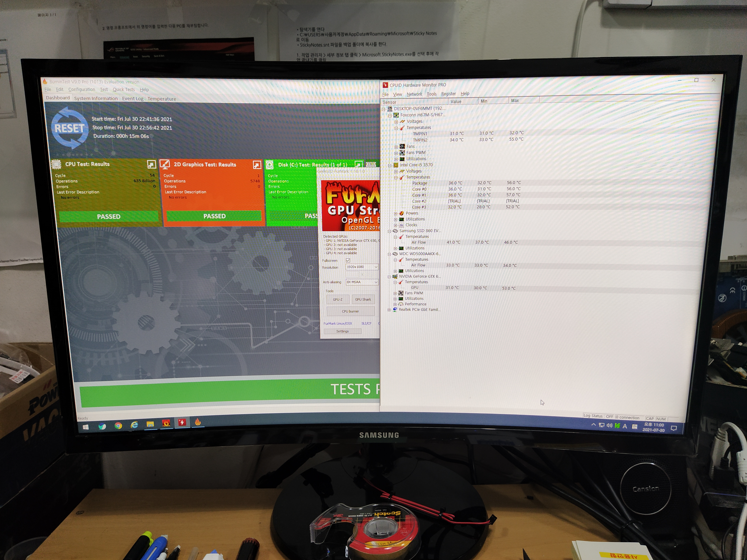The image size is (747, 560).
Task: Click the Sensor column header
Action: [414, 102]
